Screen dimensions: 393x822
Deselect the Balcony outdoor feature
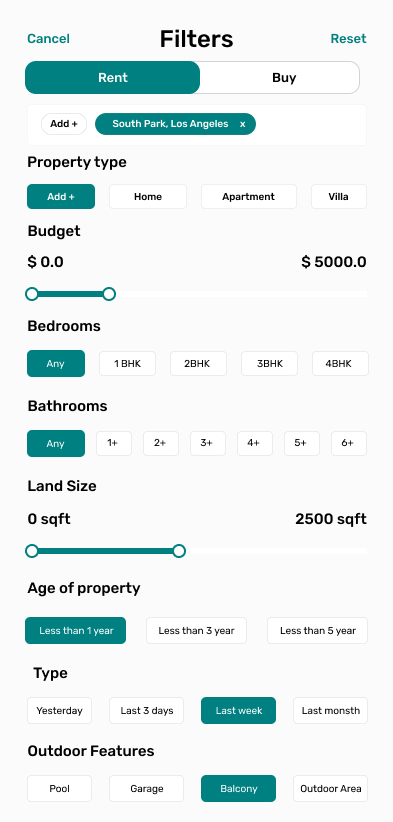(238, 788)
